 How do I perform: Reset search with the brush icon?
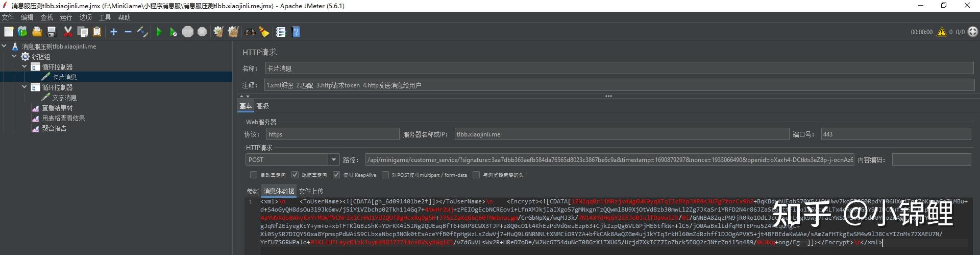tap(264, 32)
